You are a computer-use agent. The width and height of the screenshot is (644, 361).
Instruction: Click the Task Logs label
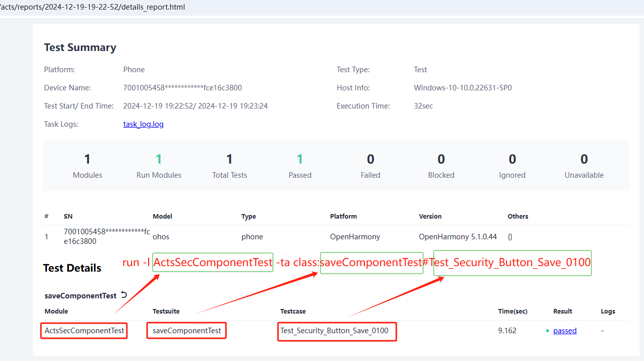(x=61, y=124)
